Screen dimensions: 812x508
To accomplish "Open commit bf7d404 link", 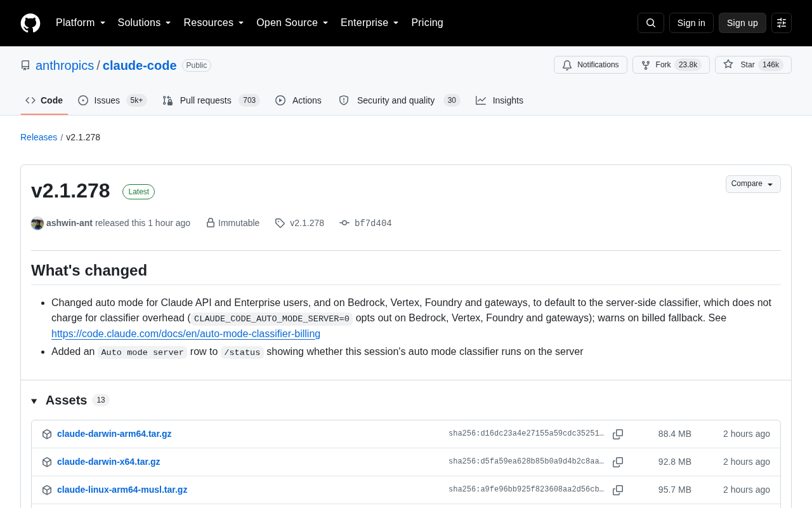I will (373, 224).
